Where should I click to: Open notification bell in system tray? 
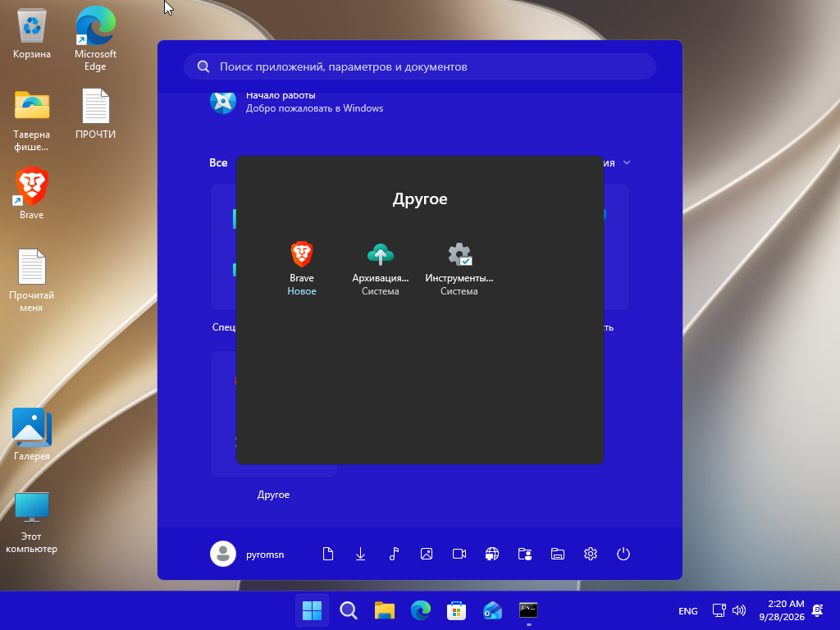(x=818, y=610)
